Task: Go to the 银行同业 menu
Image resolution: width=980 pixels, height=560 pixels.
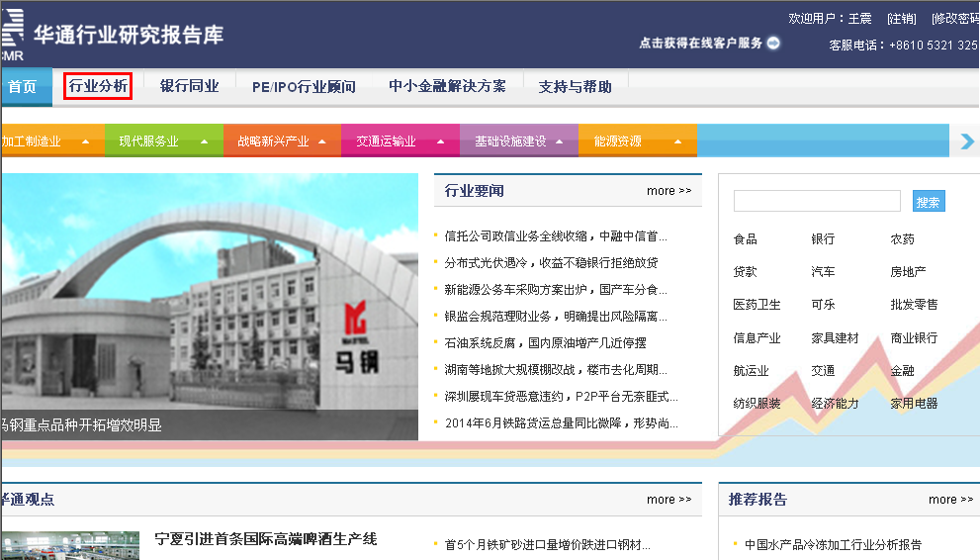Action: pyautogui.click(x=190, y=86)
